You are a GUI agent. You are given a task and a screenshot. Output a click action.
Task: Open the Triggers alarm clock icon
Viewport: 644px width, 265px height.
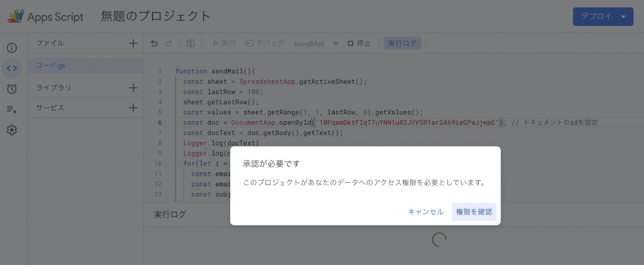coord(12,89)
